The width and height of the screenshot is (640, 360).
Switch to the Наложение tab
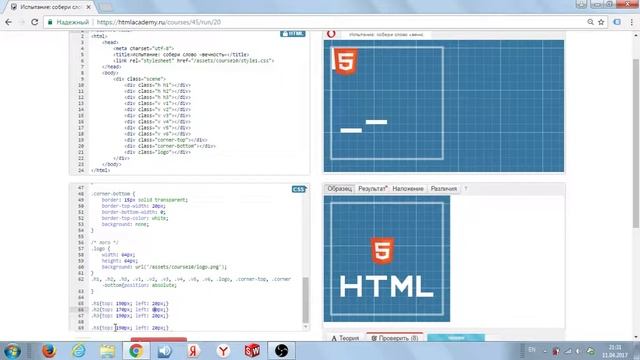pyautogui.click(x=408, y=189)
